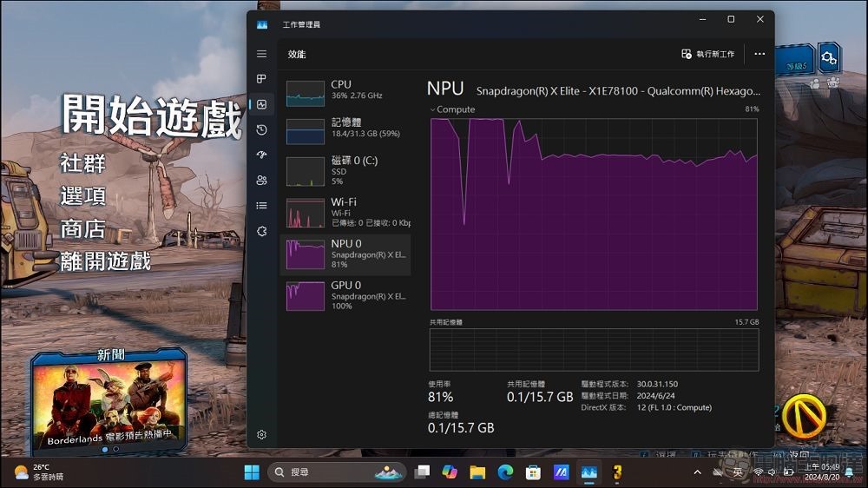Screen dimensions: 868x488
Task: Click the driver date 2024/6/24 value
Action: point(656,395)
